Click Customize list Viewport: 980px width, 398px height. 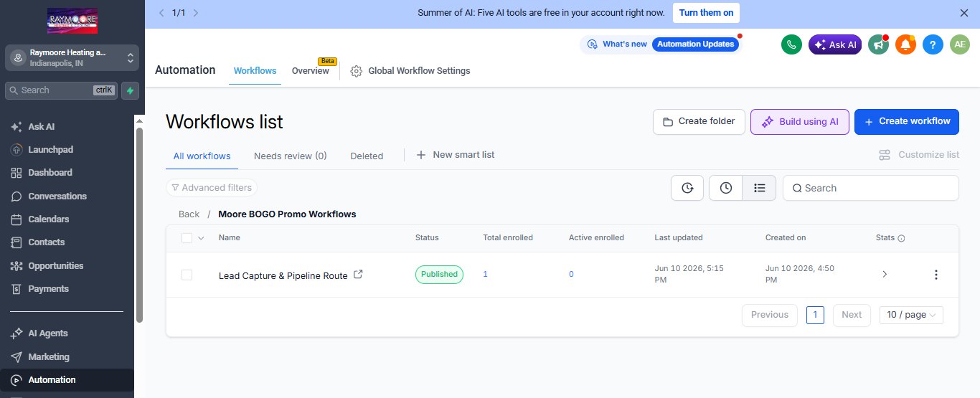click(x=919, y=155)
